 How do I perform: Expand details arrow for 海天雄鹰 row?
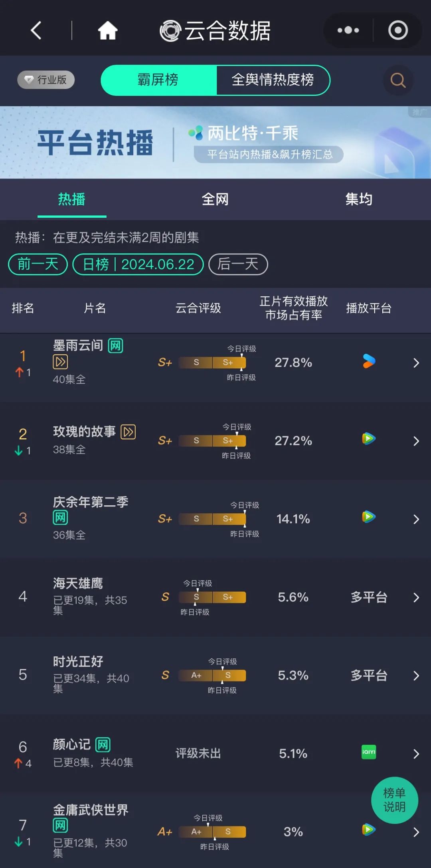pos(416,598)
